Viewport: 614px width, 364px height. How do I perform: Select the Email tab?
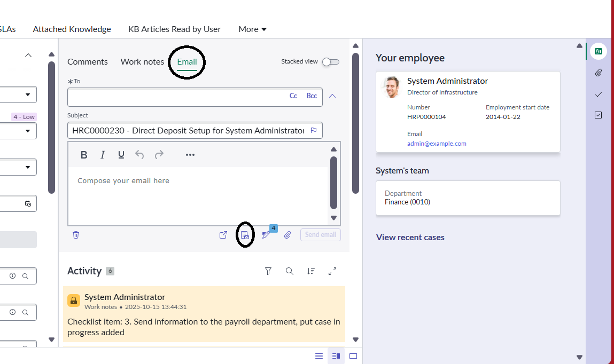click(187, 62)
